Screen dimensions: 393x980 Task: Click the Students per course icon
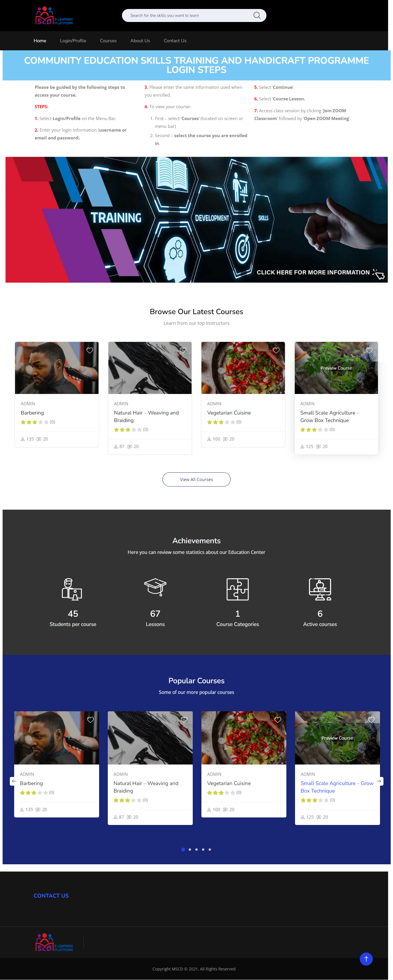[x=72, y=589]
